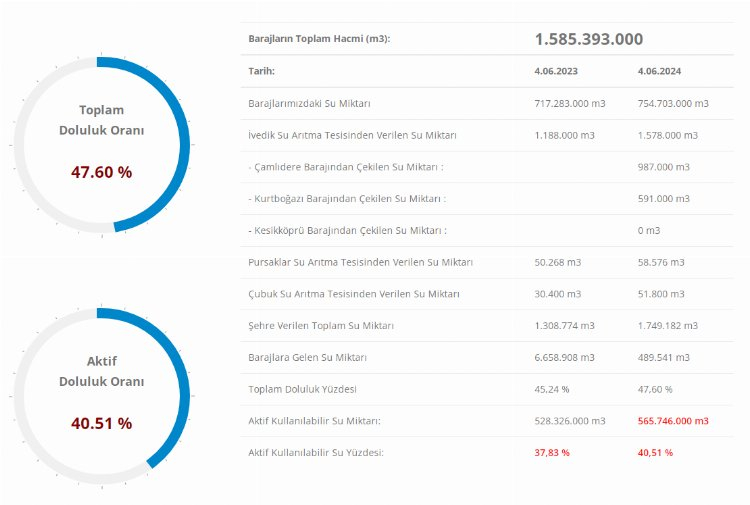Click the Çubuk Su Arıtma Tesisinden row label
Screen dimensions: 750x505
pos(354,294)
